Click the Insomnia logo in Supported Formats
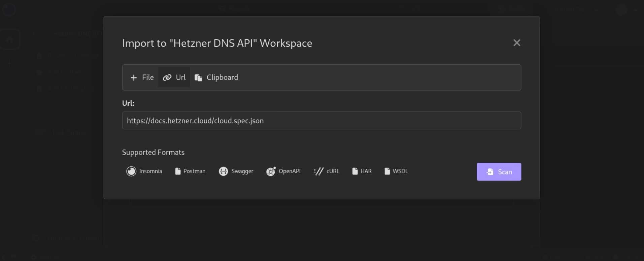Image resolution: width=644 pixels, height=261 pixels. click(131, 171)
